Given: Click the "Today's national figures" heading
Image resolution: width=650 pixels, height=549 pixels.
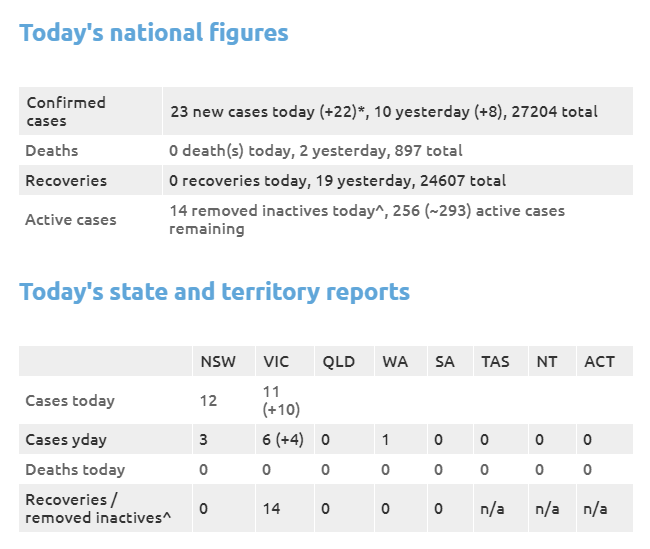Looking at the screenshot, I should click(x=153, y=33).
